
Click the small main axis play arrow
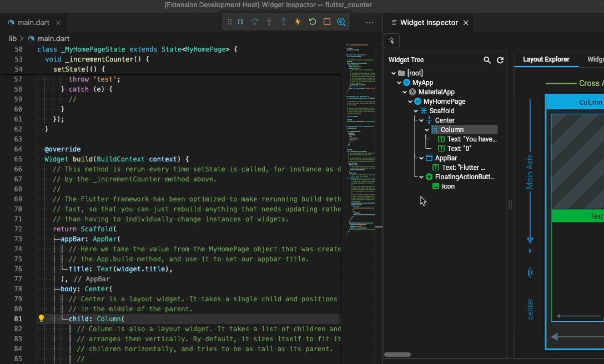pyautogui.click(x=530, y=251)
